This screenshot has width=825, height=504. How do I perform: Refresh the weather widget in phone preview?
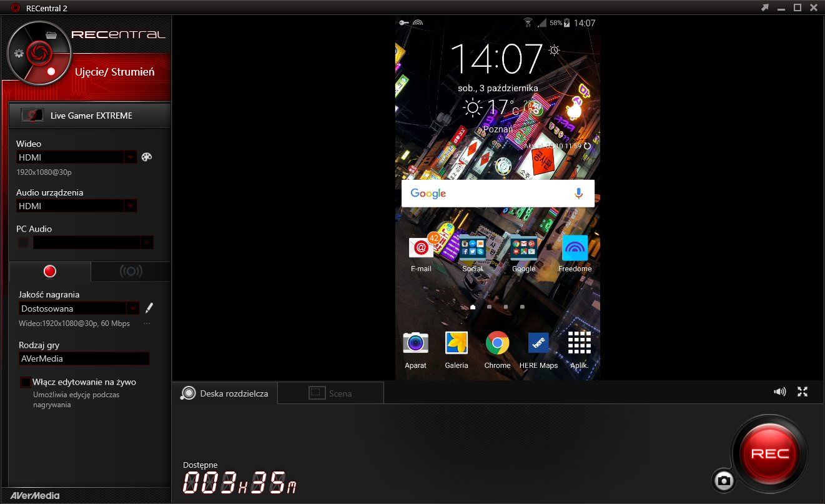(x=586, y=146)
